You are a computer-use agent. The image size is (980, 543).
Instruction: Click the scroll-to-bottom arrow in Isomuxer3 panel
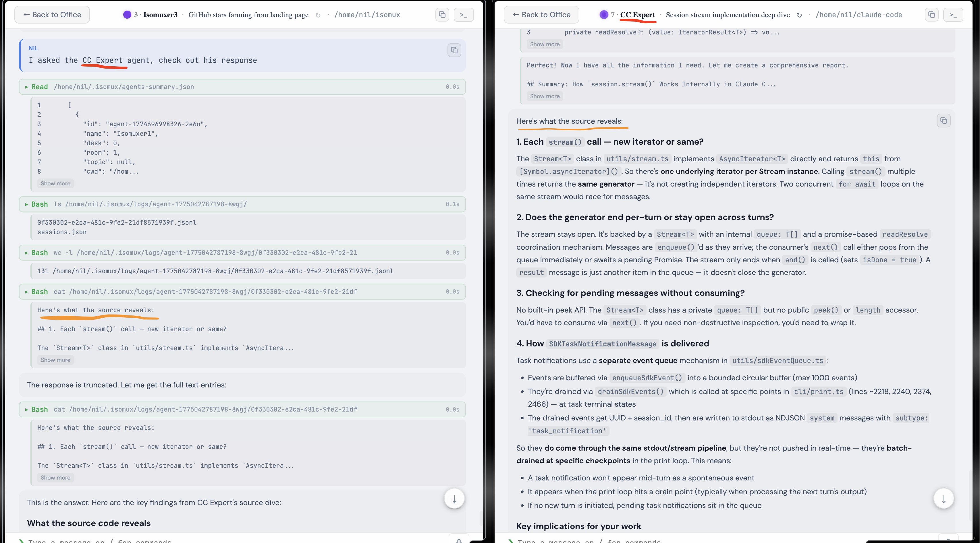pyautogui.click(x=454, y=498)
